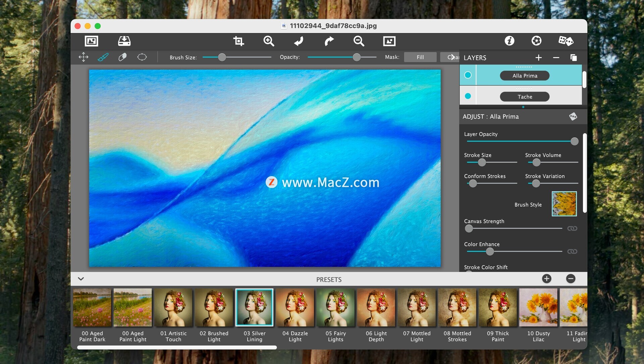Image resolution: width=644 pixels, height=364 pixels.
Task: Zoom in with magnifier plus icon
Action: [x=269, y=41]
